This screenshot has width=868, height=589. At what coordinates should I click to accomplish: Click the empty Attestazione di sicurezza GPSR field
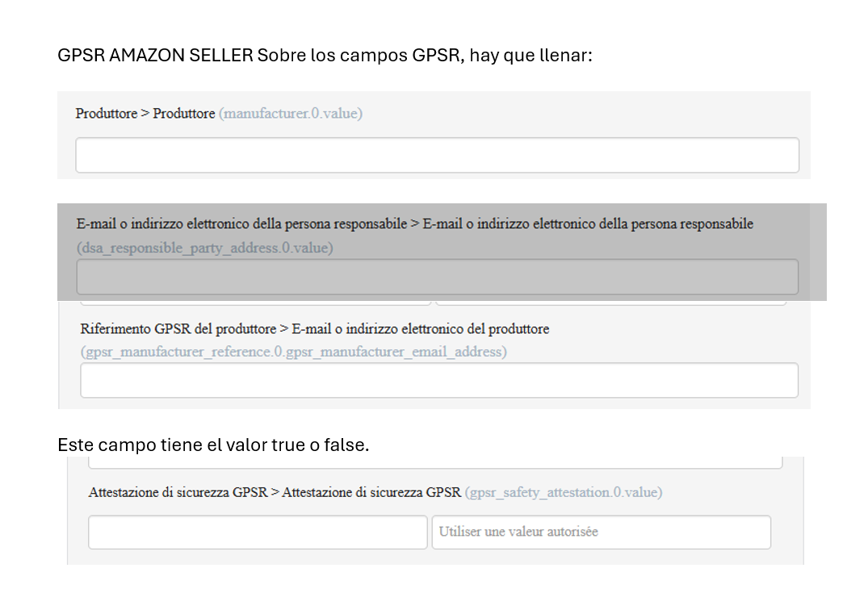(258, 532)
